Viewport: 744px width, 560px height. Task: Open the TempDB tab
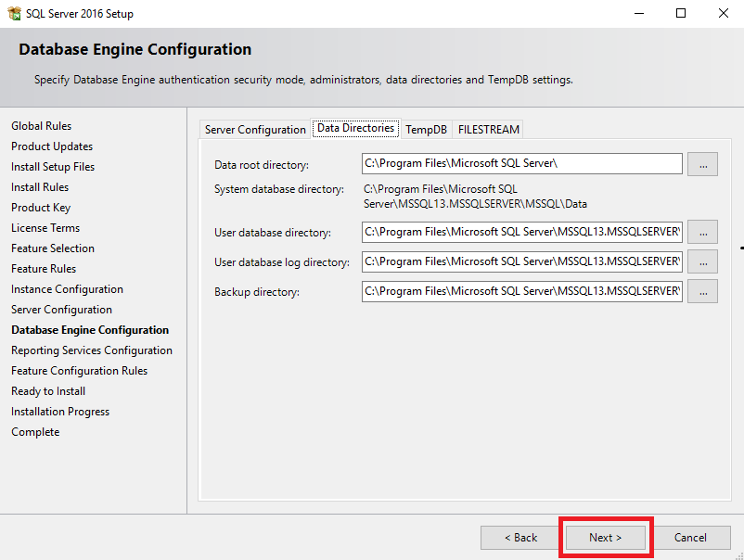(426, 130)
